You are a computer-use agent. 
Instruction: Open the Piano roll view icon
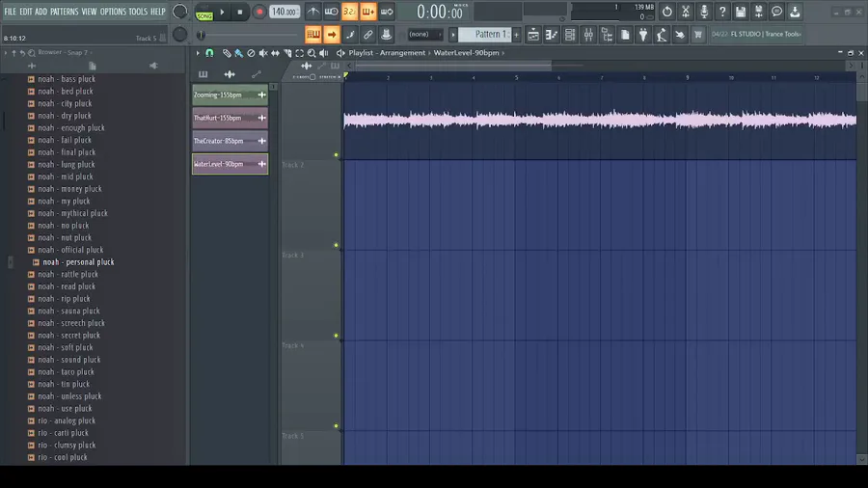click(x=552, y=35)
